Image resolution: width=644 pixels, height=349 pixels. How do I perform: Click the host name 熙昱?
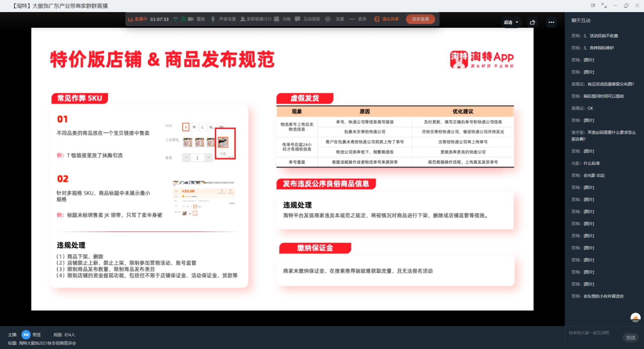[x=37, y=335]
